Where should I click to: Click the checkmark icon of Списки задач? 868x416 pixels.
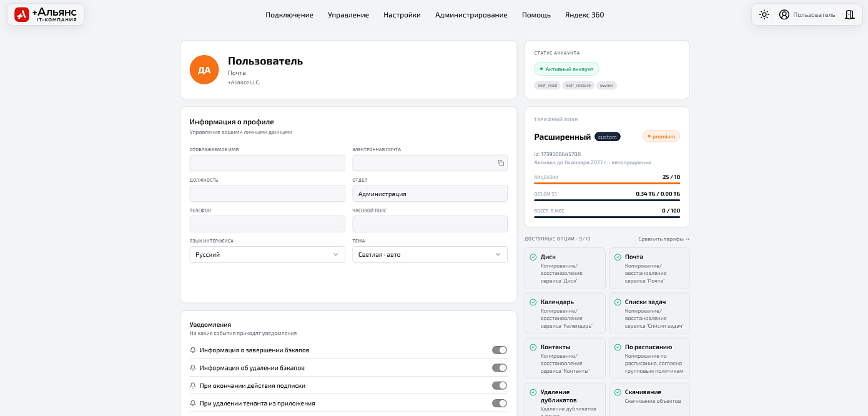[617, 302]
